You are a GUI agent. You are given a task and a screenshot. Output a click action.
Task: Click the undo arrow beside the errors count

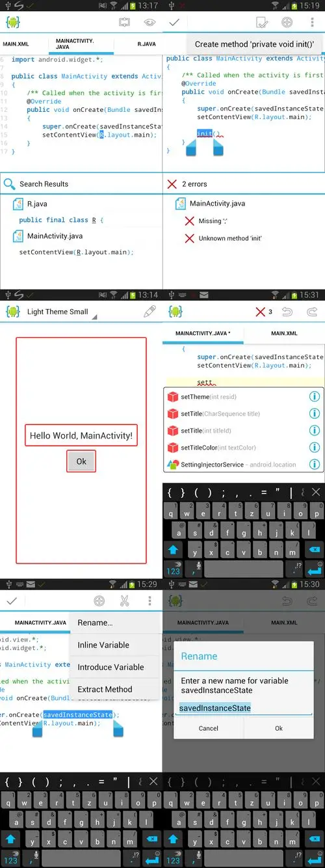click(287, 312)
